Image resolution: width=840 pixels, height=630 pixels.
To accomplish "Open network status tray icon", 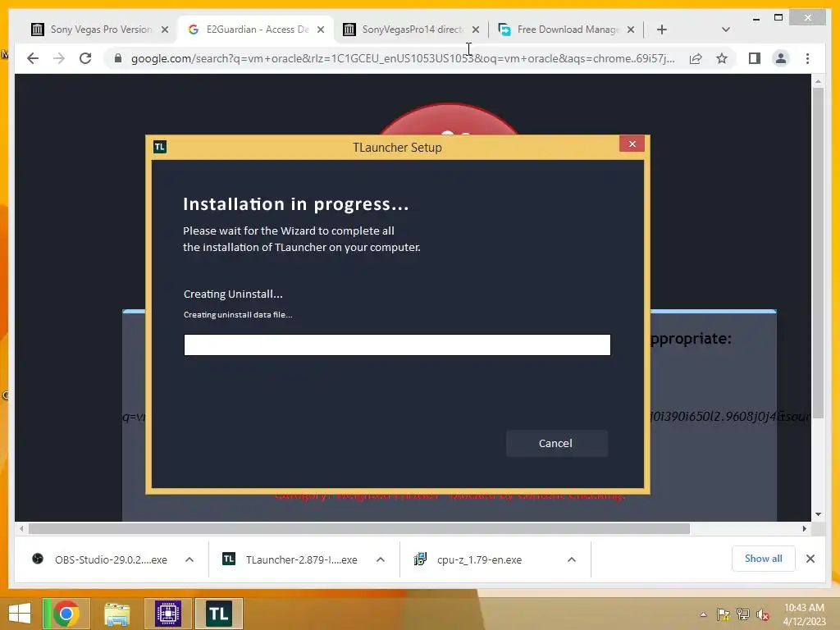I will [x=743, y=614].
